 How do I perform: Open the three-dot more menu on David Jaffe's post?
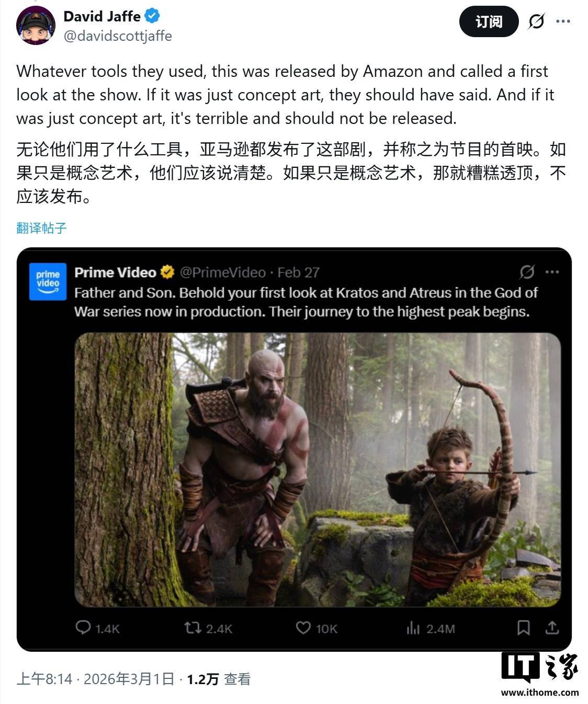point(563,21)
